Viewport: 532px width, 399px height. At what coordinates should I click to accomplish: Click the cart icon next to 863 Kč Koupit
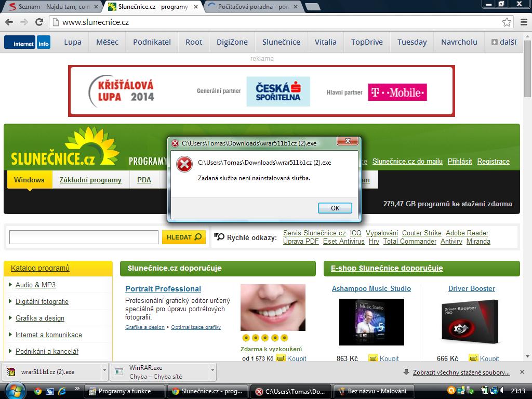[x=373, y=358]
